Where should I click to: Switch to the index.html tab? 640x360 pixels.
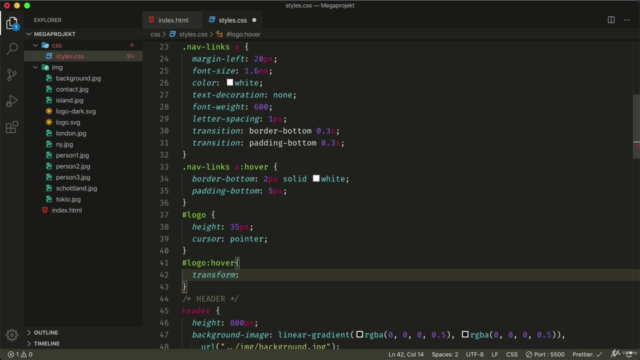[172, 20]
